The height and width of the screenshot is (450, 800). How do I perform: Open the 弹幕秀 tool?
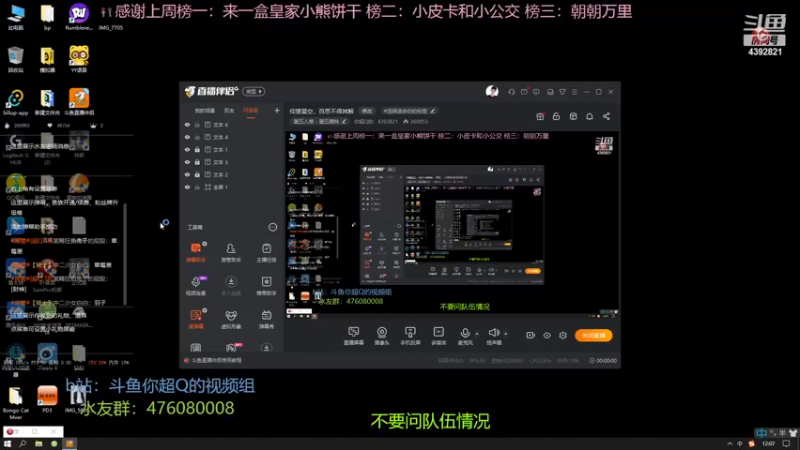point(266,318)
